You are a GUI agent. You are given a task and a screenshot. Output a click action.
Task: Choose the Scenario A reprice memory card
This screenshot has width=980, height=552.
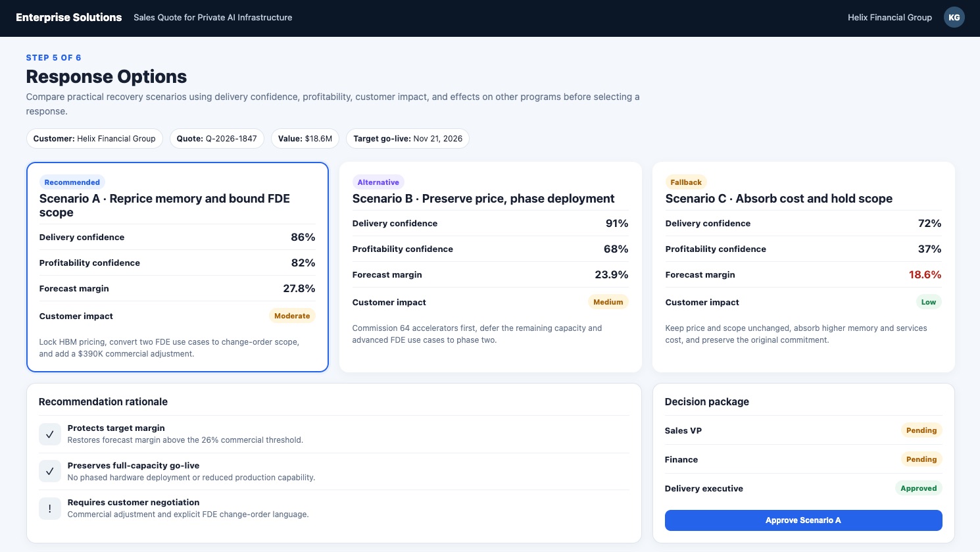tap(178, 267)
